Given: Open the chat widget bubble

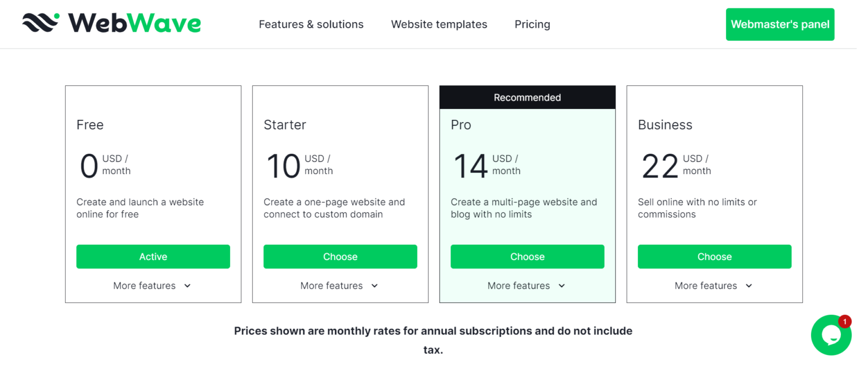Looking at the screenshot, I should point(831,335).
